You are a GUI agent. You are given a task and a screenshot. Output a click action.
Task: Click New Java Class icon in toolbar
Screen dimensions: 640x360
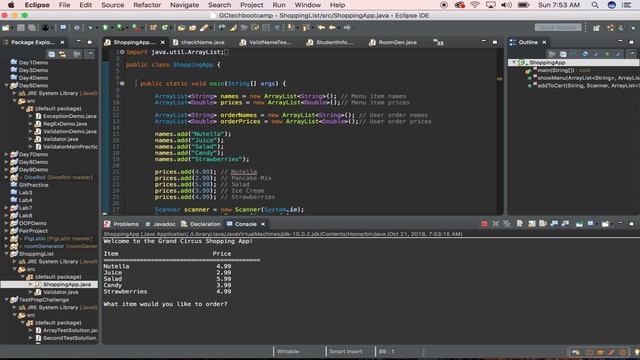(164, 27)
